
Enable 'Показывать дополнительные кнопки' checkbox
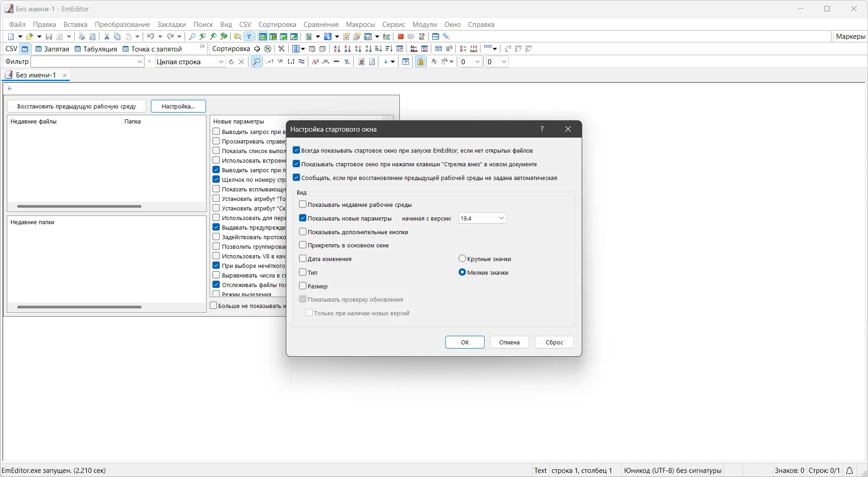[x=303, y=232]
